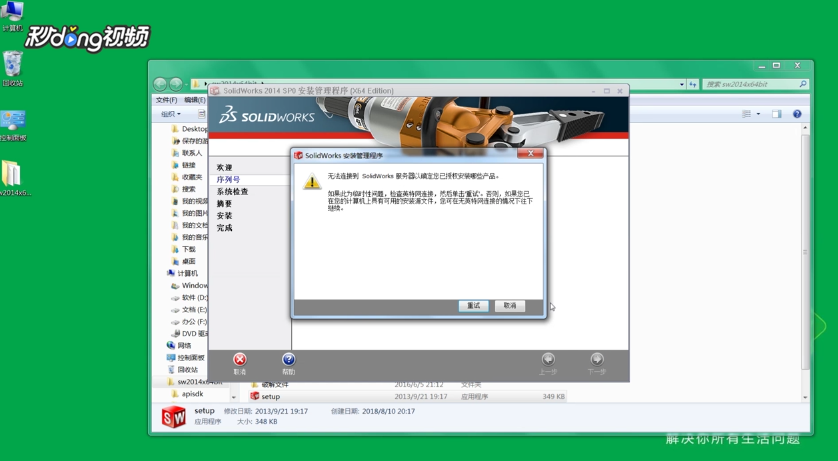Click the setup file's red SolidWorks icon
Image resolution: width=838 pixels, height=461 pixels.
click(255, 396)
